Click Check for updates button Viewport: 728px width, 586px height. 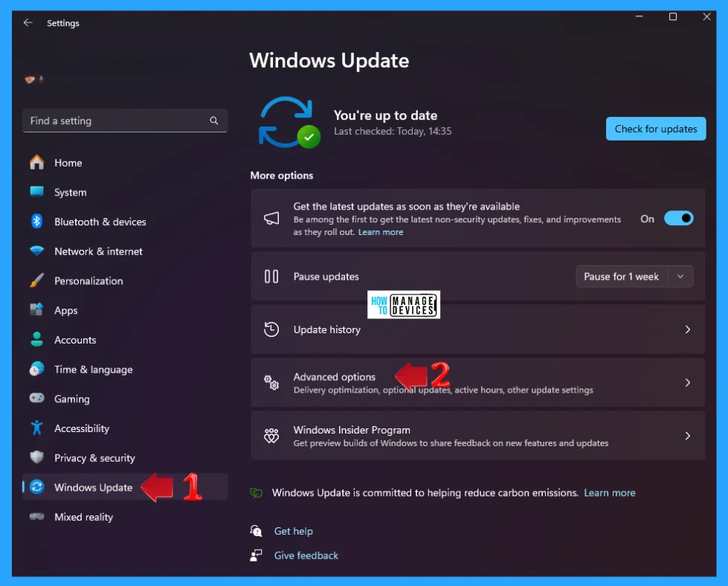656,129
